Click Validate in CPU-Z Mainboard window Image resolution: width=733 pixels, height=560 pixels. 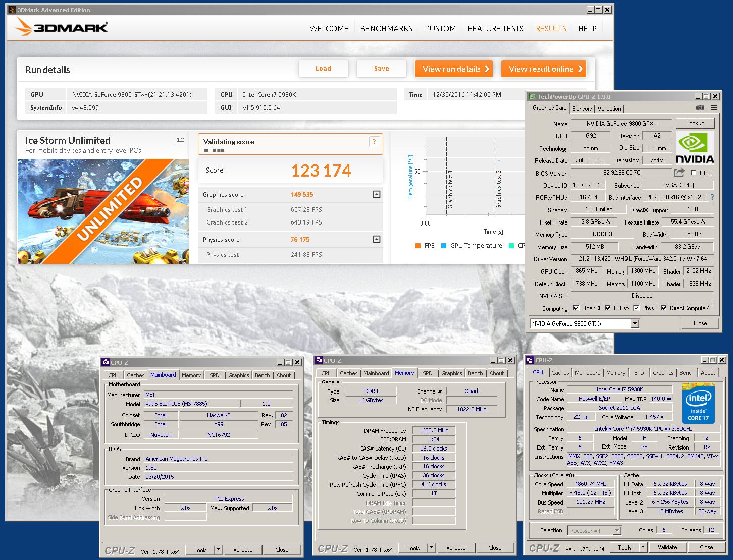pyautogui.click(x=243, y=550)
